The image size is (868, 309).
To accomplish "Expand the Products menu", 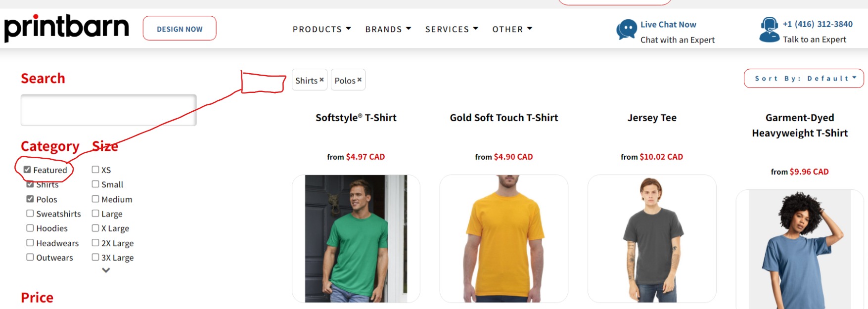I will 321,29.
